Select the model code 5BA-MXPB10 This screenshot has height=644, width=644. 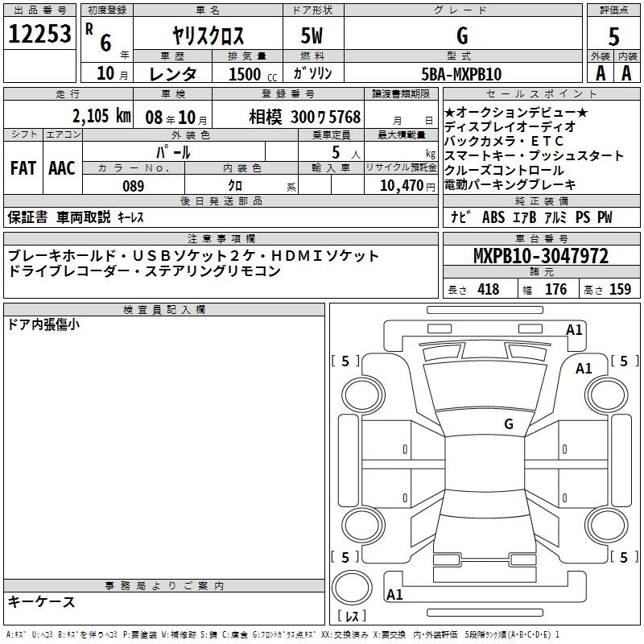[x=461, y=74]
